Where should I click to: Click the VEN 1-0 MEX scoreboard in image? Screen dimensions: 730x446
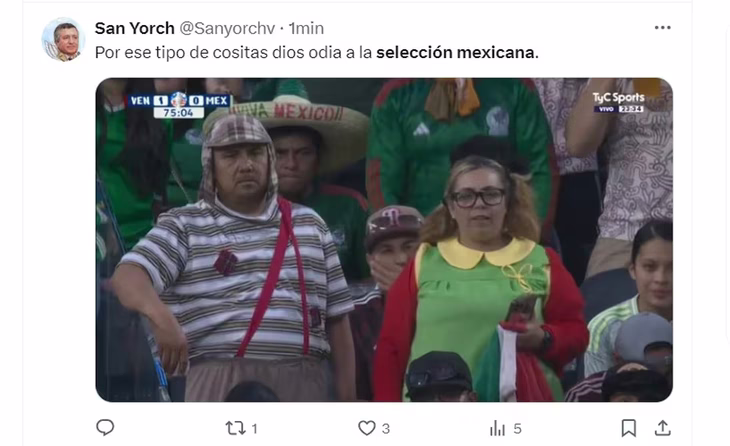click(179, 105)
